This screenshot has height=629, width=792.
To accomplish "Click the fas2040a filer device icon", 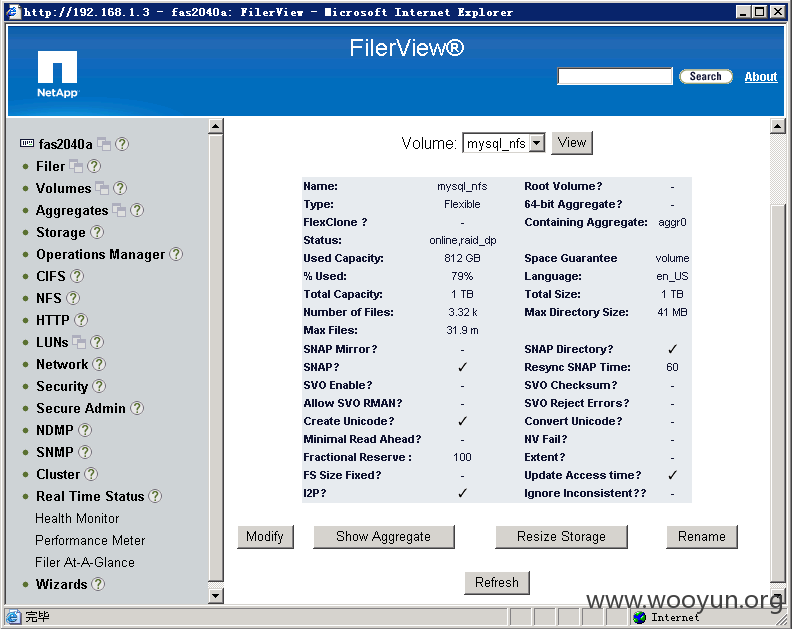I will pyautogui.click(x=27, y=143).
